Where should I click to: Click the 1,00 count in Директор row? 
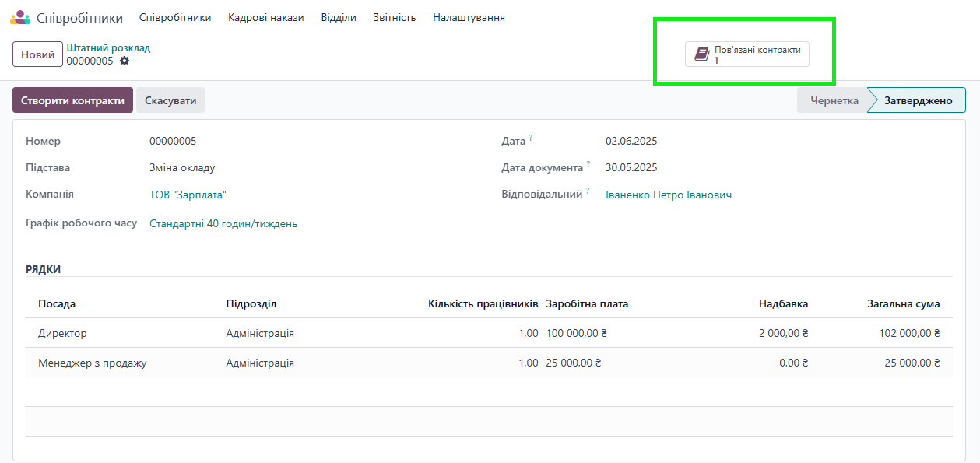coord(529,333)
